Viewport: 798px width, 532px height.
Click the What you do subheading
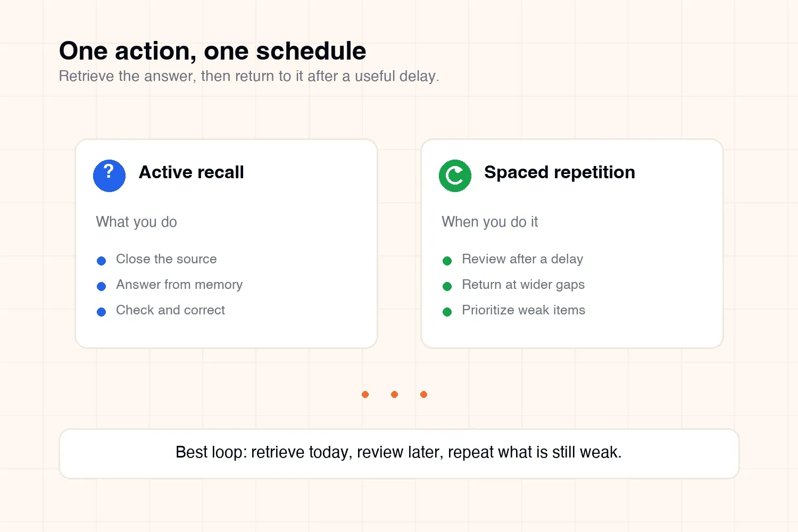click(137, 222)
